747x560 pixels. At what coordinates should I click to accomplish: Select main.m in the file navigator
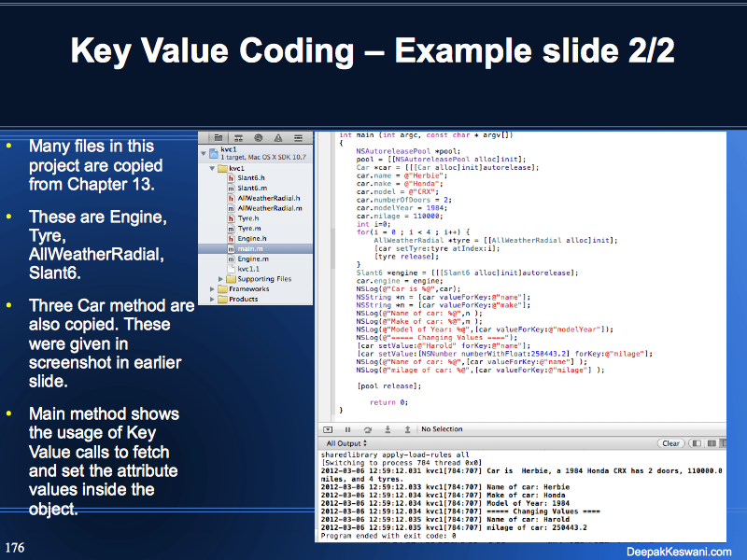(250, 248)
